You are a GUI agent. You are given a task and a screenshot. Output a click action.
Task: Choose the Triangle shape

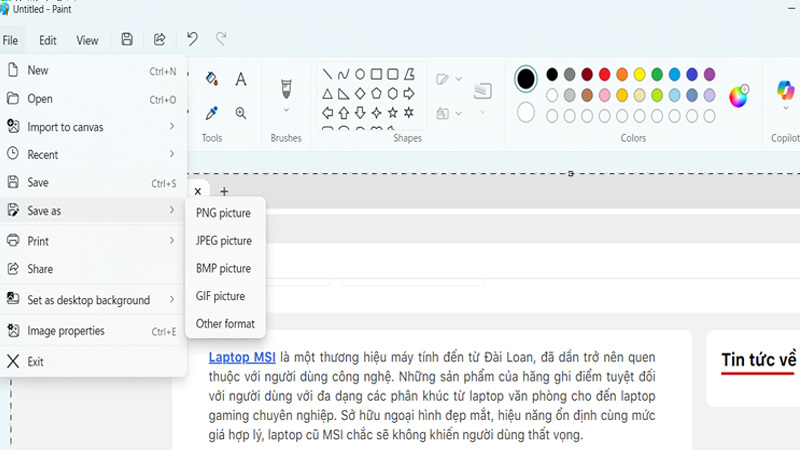[x=328, y=94]
